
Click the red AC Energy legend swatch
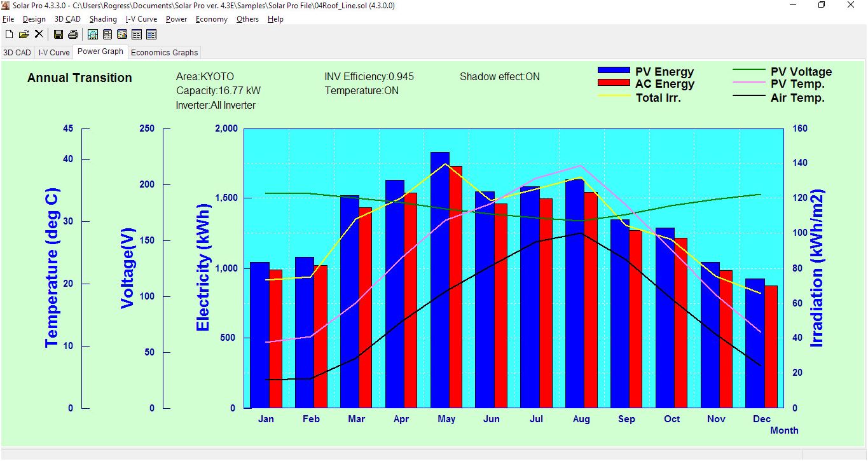tap(614, 83)
